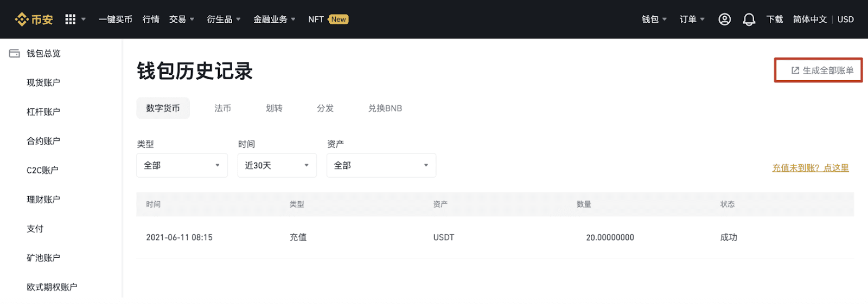Click the wallet overview card icon

pos(15,53)
